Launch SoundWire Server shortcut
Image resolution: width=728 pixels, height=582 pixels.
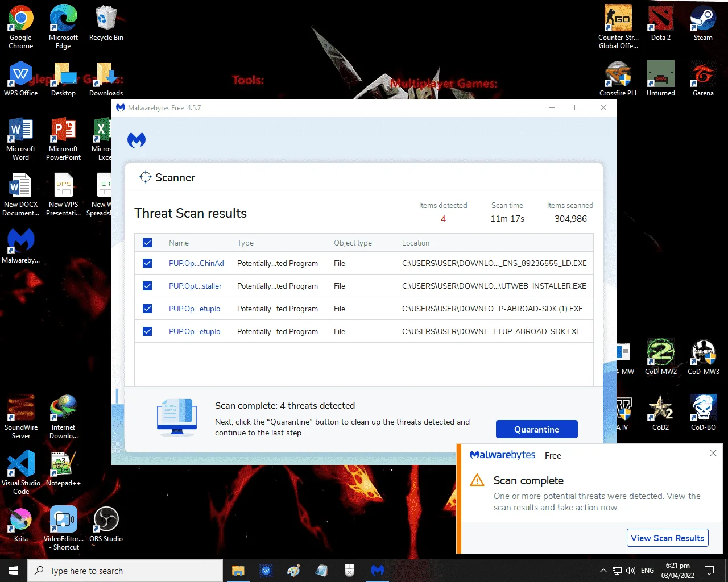click(21, 417)
